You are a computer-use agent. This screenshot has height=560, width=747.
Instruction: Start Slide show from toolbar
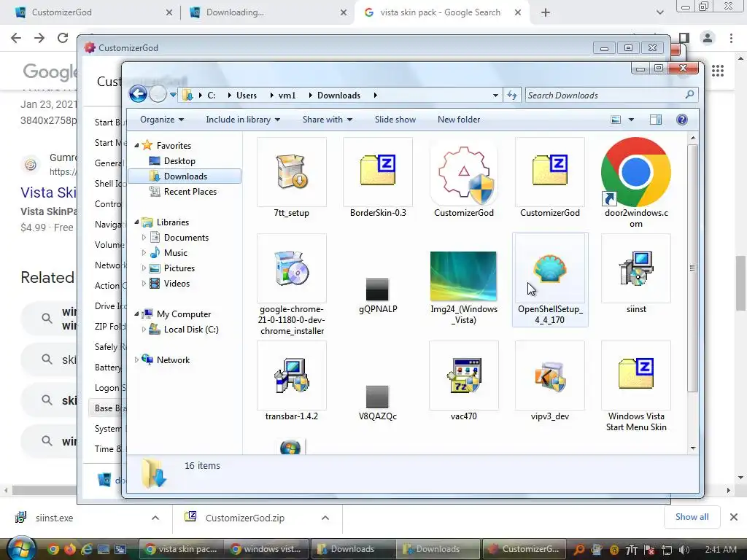(395, 120)
